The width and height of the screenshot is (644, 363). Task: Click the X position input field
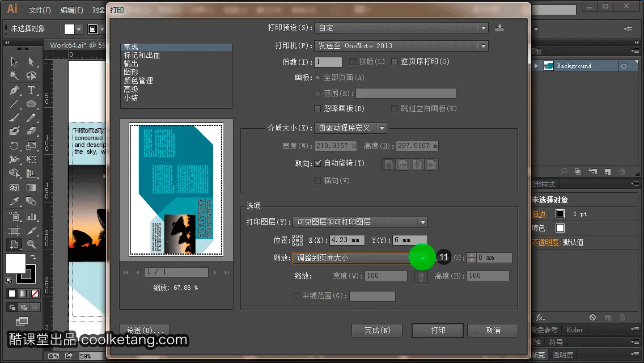point(346,240)
